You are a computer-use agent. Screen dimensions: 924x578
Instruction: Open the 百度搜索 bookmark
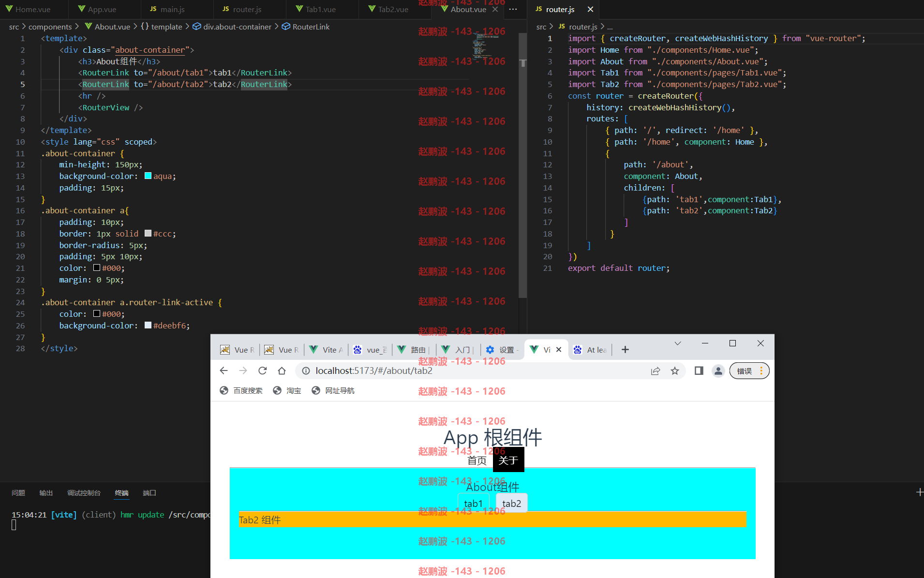[241, 390]
